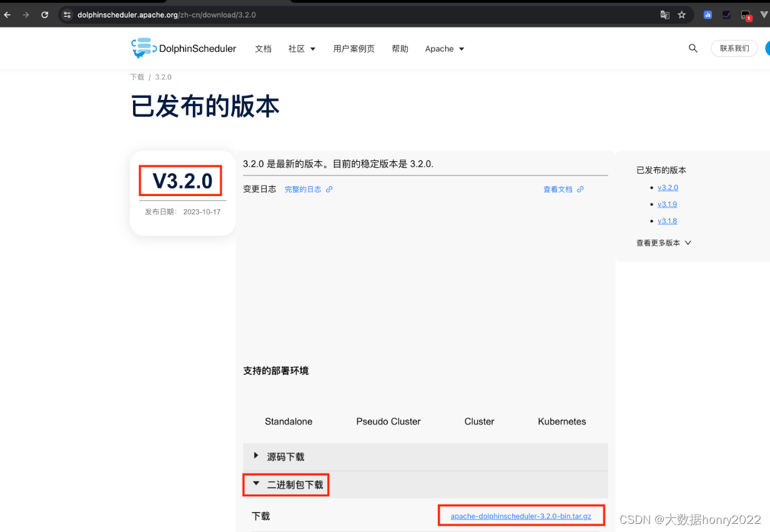Bookmark this page with the star icon
770x532 pixels.
682,14
